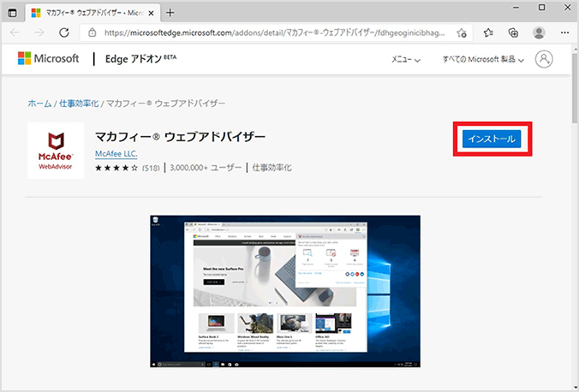Expand すべての Microsoft 製品 dropdown

(x=483, y=59)
